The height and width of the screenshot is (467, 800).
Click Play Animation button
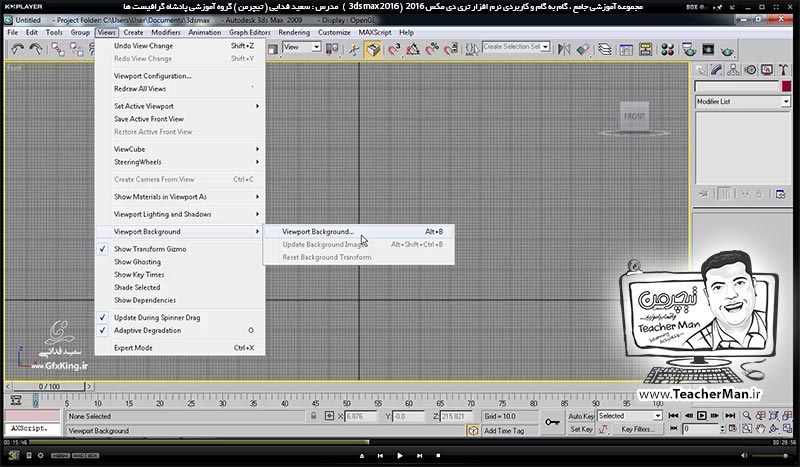[702, 416]
